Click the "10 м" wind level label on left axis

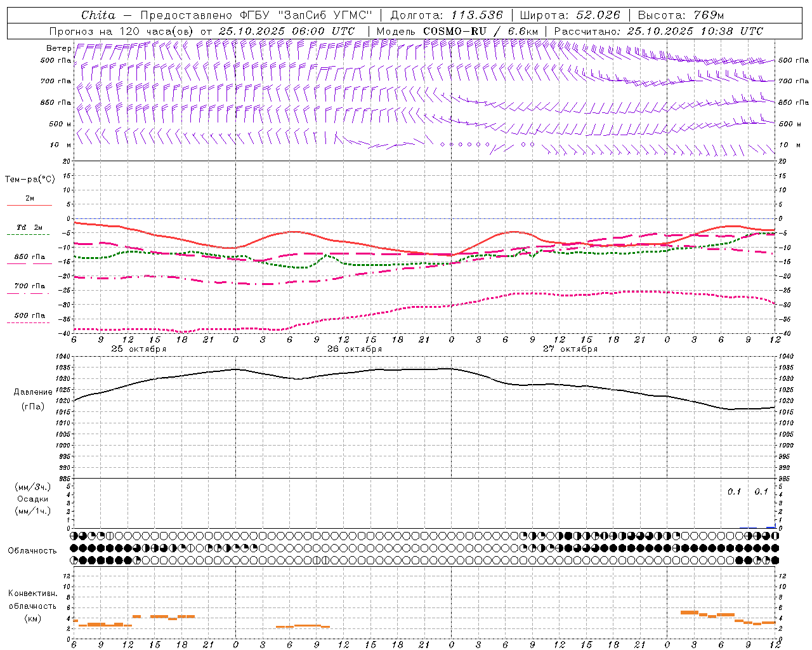[x=62, y=145]
